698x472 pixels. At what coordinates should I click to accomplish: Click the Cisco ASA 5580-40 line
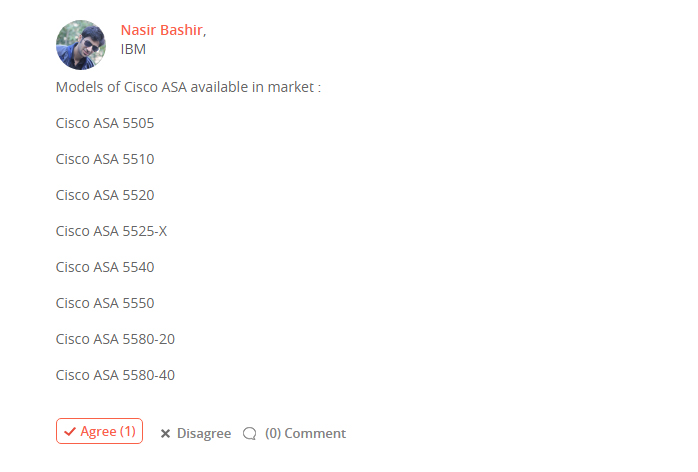115,375
